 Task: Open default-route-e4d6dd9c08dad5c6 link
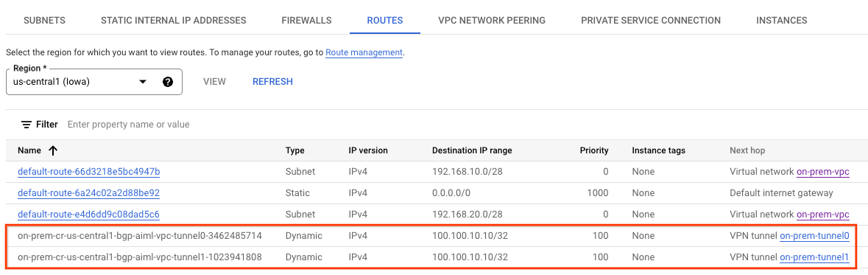[88, 214]
